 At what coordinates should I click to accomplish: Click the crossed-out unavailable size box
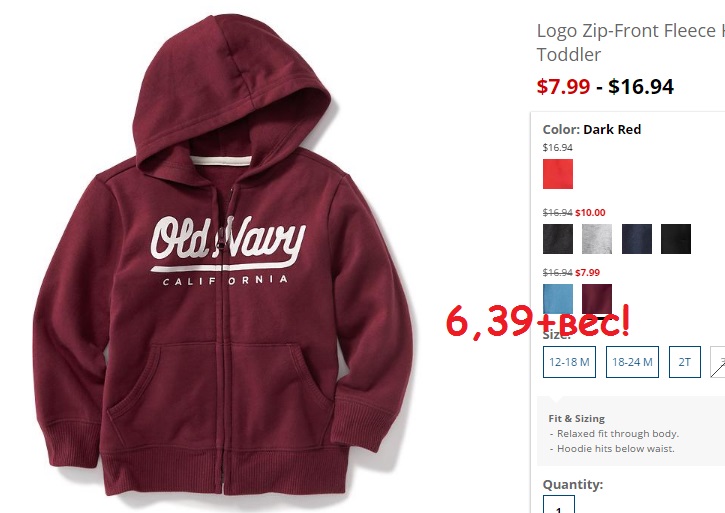click(718, 362)
